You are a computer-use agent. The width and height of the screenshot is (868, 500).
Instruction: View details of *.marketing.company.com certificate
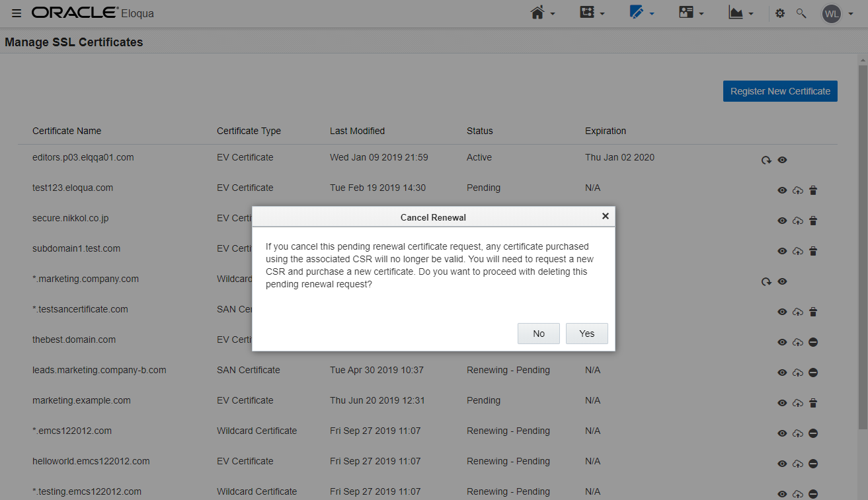click(x=782, y=281)
